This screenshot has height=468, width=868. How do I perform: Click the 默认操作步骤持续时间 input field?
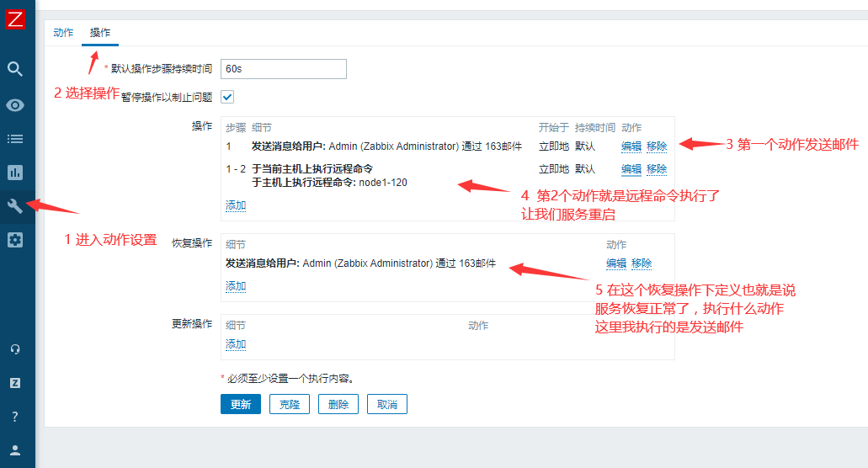(x=284, y=69)
